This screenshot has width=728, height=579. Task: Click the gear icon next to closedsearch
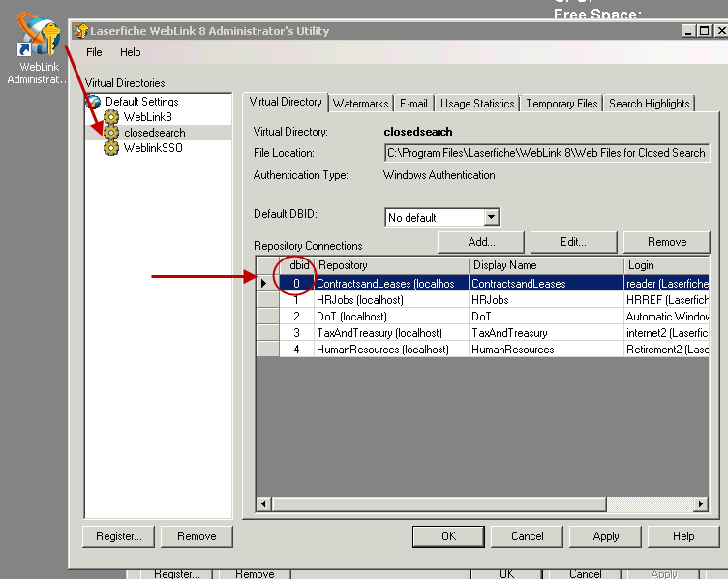pyautogui.click(x=111, y=133)
